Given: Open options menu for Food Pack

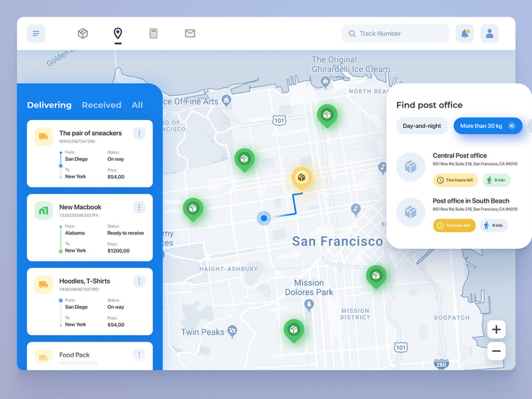Looking at the screenshot, I should (139, 355).
